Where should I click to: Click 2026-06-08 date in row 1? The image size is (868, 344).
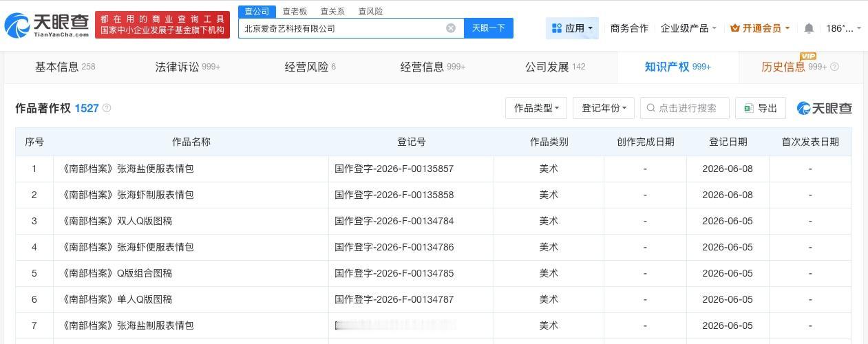728,169
